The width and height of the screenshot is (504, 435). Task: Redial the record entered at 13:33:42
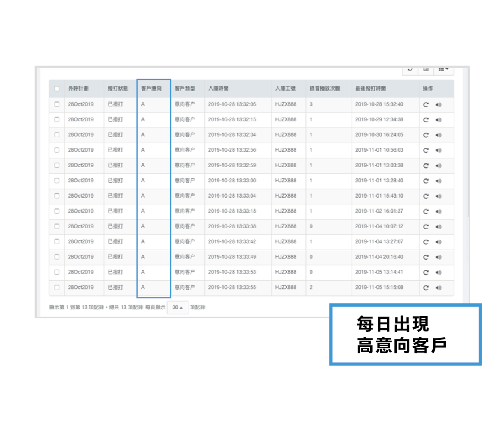pyautogui.click(x=426, y=242)
